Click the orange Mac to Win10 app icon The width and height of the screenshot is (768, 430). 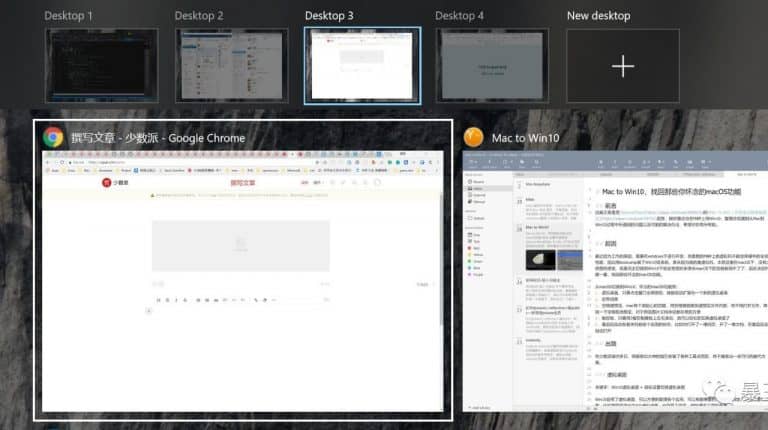coord(473,137)
